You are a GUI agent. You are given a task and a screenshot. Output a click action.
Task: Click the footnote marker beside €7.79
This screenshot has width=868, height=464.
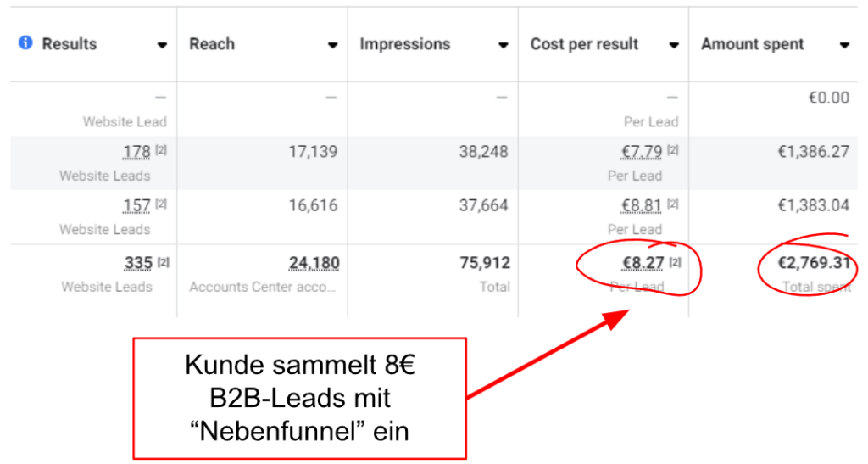tap(674, 150)
